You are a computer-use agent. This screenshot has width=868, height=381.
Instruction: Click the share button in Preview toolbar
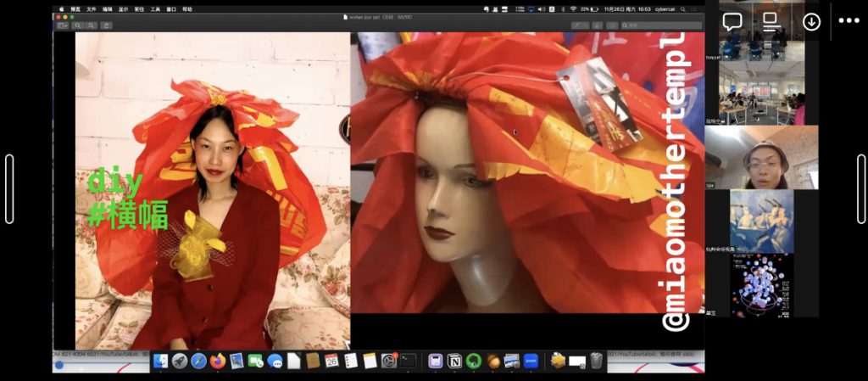tap(106, 25)
